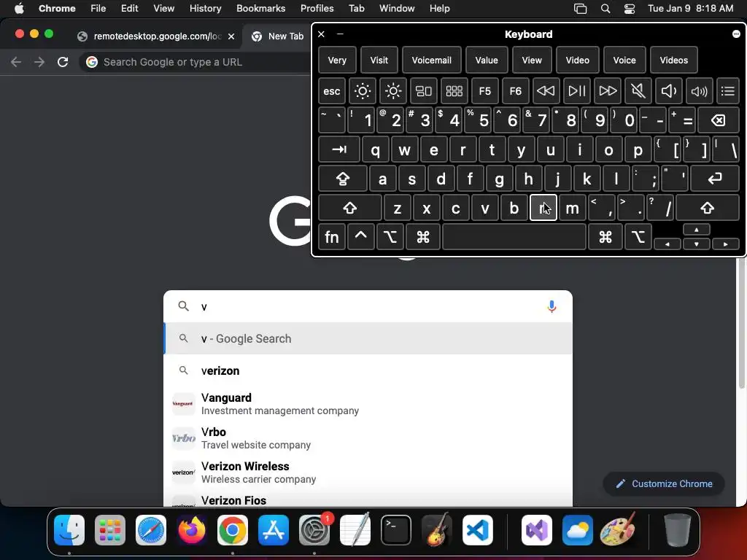Open the File menu
Viewport: 747px width, 560px height.
tap(98, 8)
